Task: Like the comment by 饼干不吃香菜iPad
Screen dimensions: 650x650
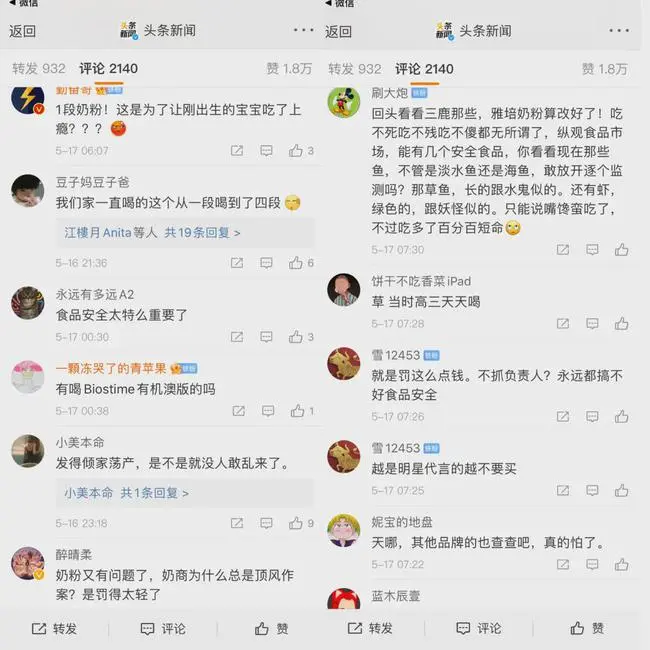Action: [621, 324]
